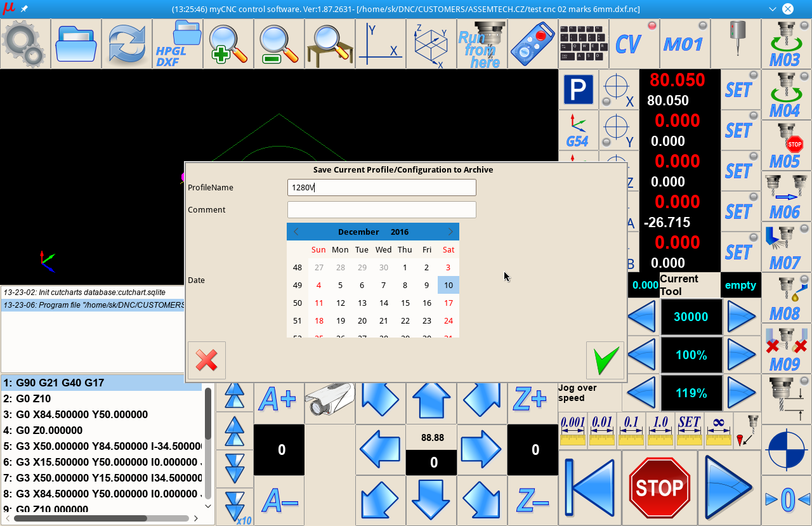Go to the next month in calendar
Viewport: 812px width, 526px height.
(x=450, y=232)
